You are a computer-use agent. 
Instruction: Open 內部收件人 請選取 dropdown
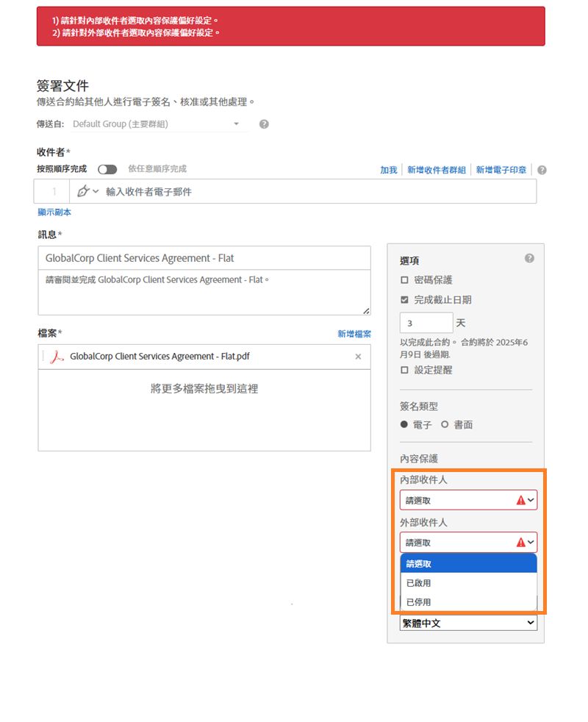tap(468, 500)
